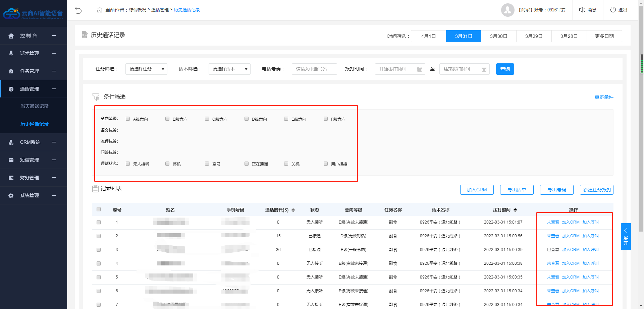The width and height of the screenshot is (644, 309).
Task: Open messages via the speaker icon
Action: pyautogui.click(x=582, y=10)
